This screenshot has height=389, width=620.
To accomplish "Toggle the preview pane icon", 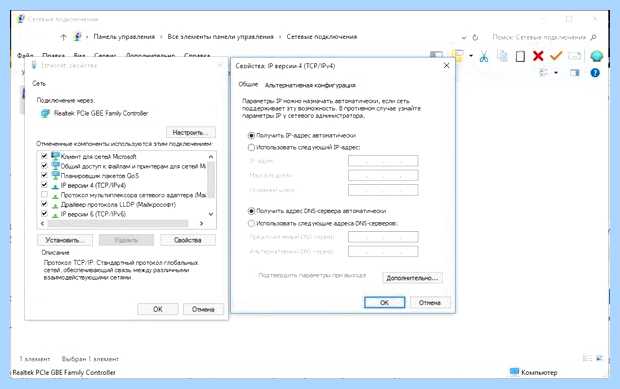I will tap(575, 73).
